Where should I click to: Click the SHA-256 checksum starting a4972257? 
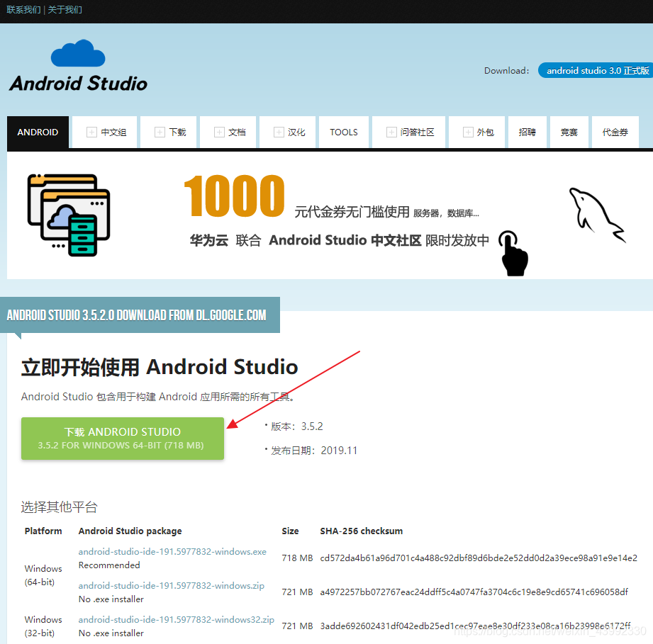[474, 592]
